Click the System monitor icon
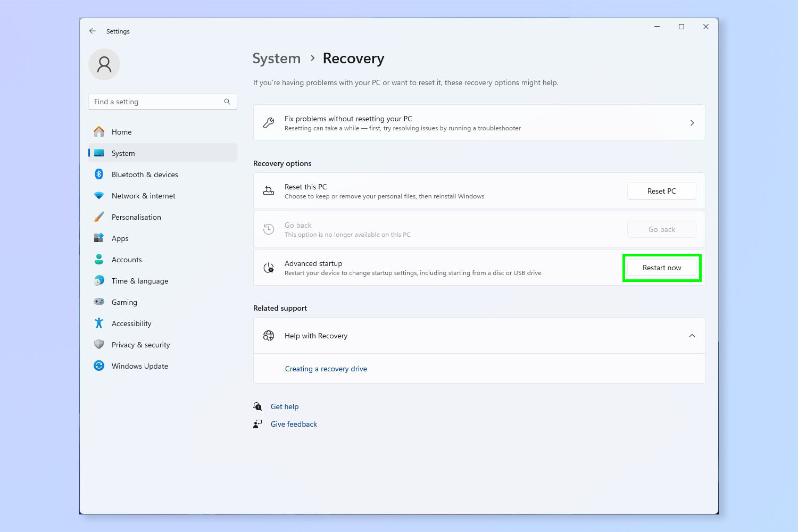Image resolution: width=798 pixels, height=532 pixels. coord(99,153)
